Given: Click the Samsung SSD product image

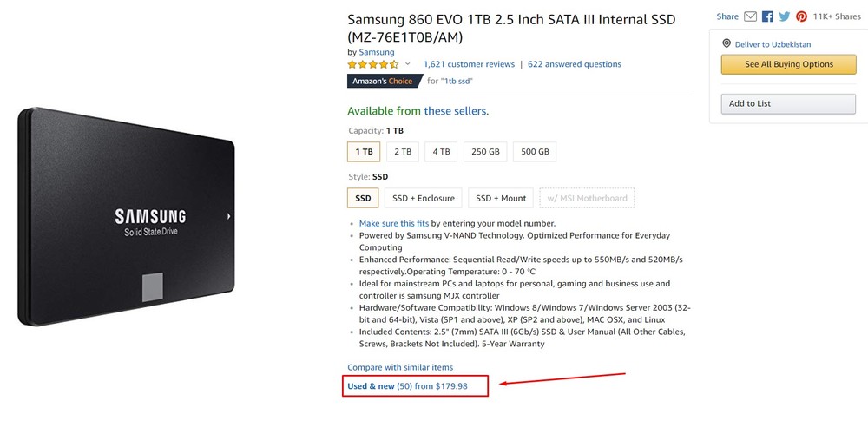Looking at the screenshot, I should (126, 217).
